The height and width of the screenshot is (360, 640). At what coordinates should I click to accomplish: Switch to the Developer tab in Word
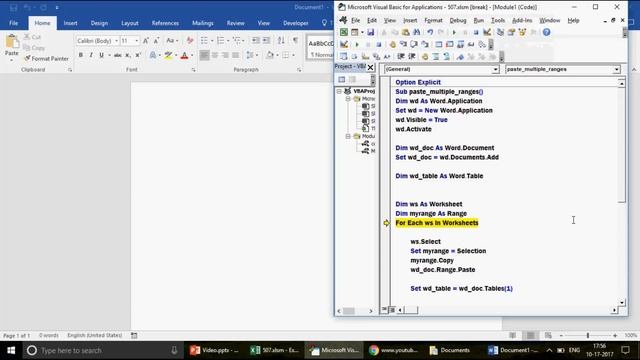[x=296, y=23]
